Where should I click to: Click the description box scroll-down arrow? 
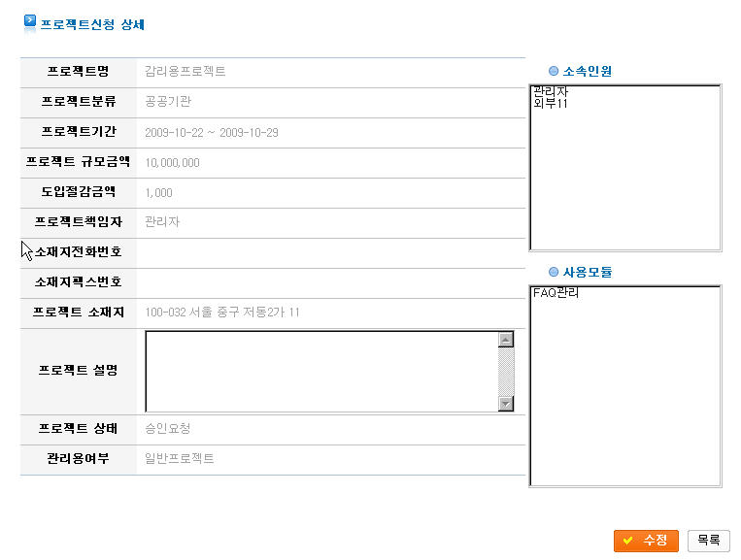click(505, 404)
